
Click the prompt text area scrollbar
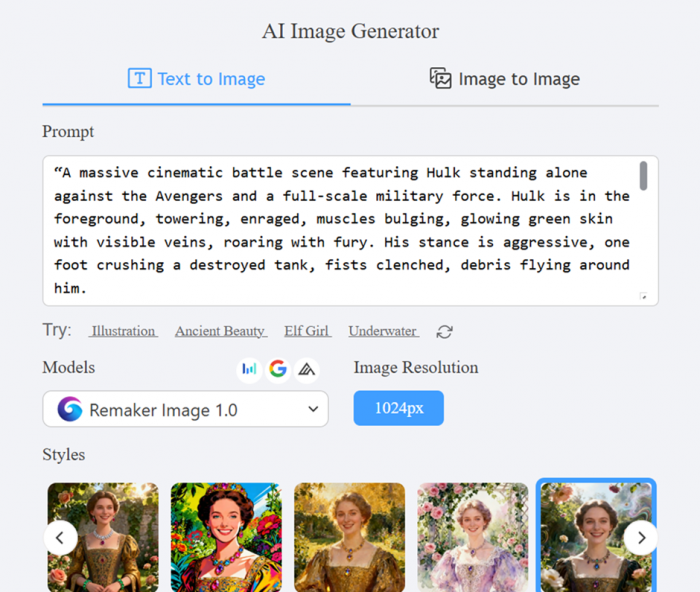click(643, 176)
